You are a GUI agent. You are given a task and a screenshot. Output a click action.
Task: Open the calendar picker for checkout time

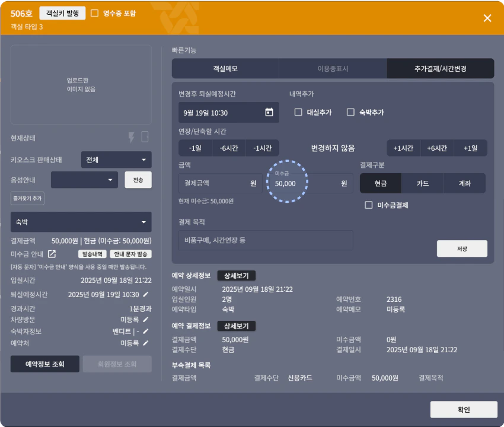(x=269, y=112)
